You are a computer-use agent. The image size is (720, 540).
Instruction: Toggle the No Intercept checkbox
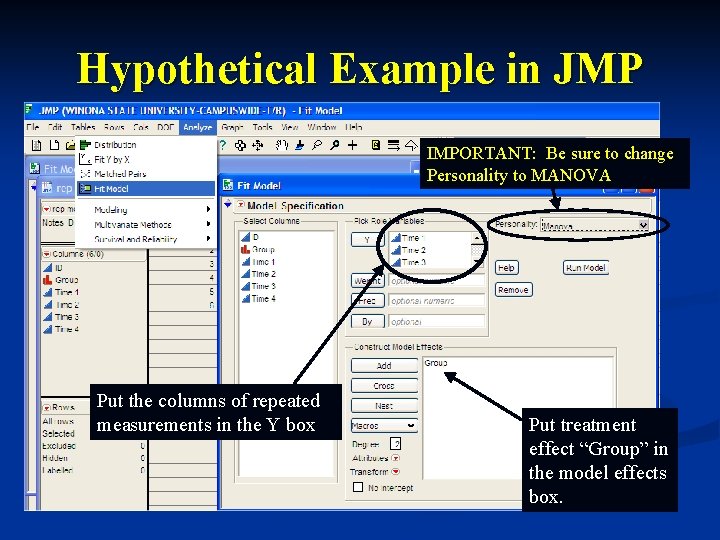[x=358, y=487]
